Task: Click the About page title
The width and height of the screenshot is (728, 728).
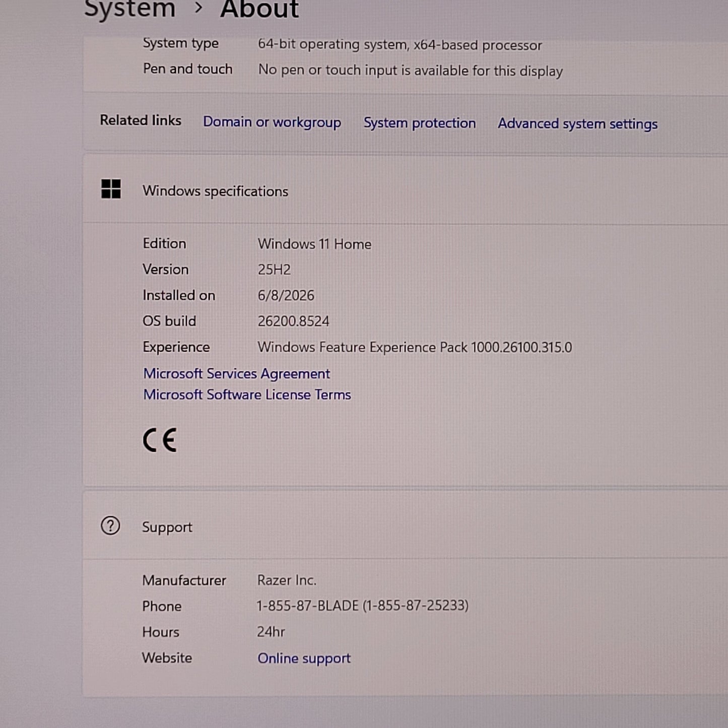Action: point(259,9)
